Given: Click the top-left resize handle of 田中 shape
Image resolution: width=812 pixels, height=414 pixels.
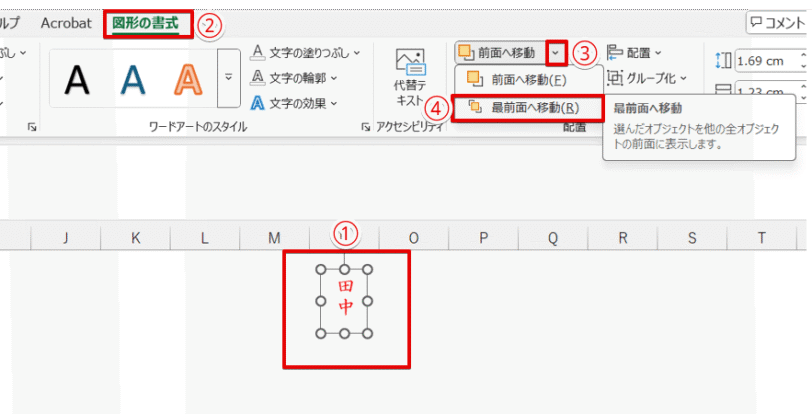Looking at the screenshot, I should [321, 269].
